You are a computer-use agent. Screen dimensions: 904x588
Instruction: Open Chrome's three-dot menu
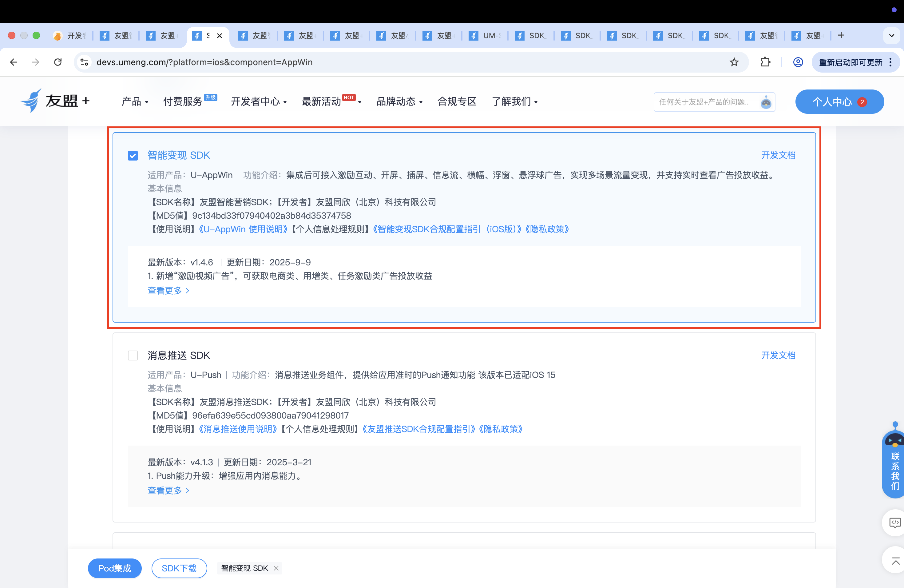click(890, 62)
